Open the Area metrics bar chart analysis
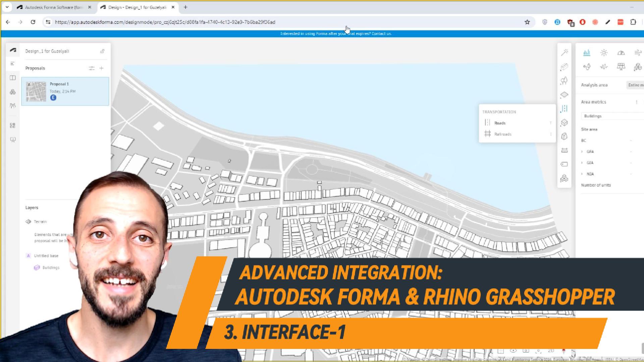Viewport: 644px width, 362px height. [x=587, y=53]
